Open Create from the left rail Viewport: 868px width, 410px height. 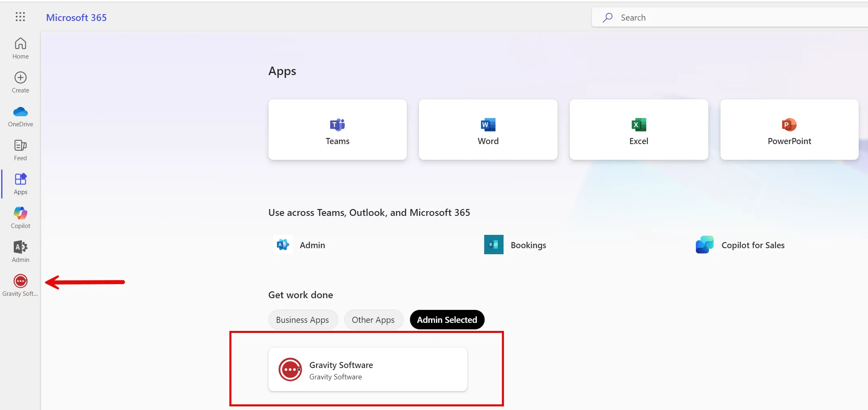20,82
